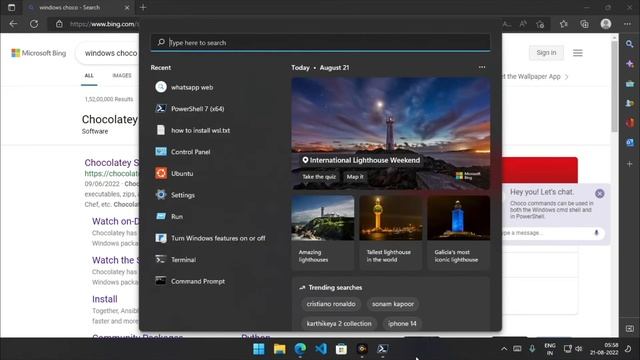Open Amazing lighthouses card
The height and width of the screenshot is (360, 640).
322,232
